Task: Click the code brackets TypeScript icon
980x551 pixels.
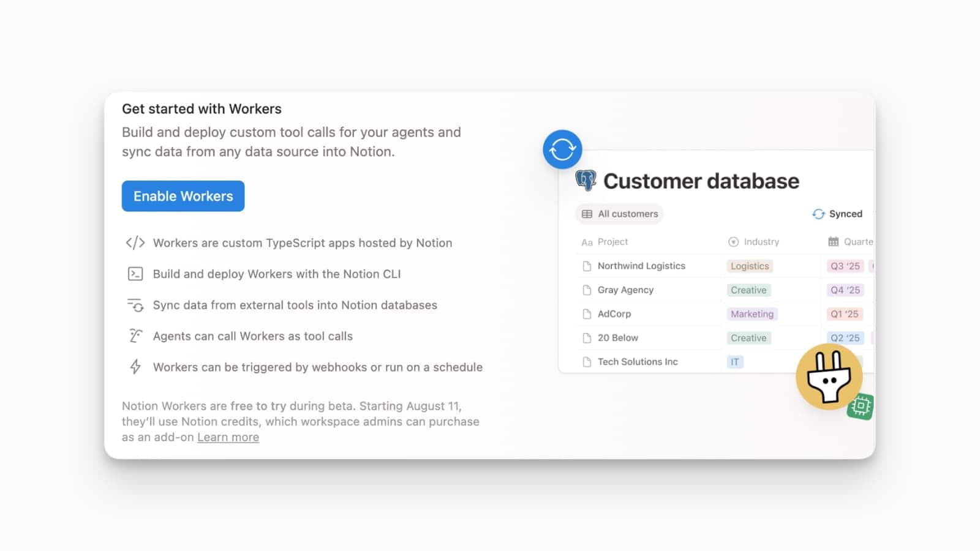Action: point(135,242)
